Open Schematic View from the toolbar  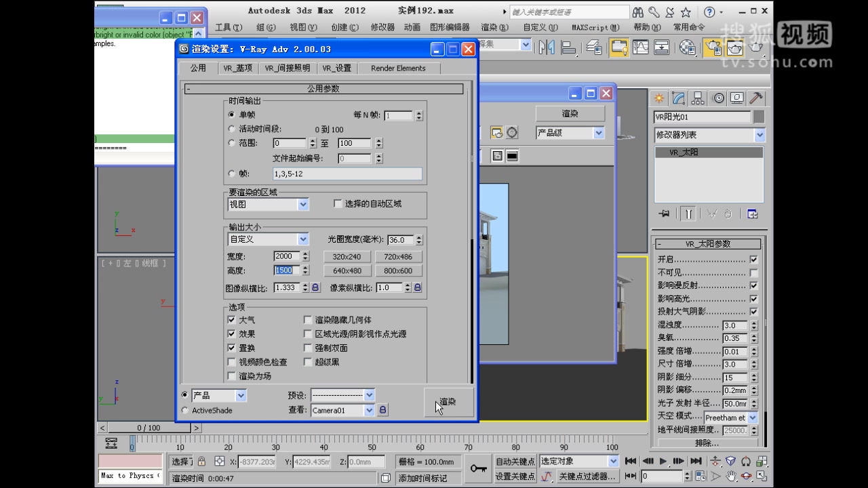[x=661, y=47]
